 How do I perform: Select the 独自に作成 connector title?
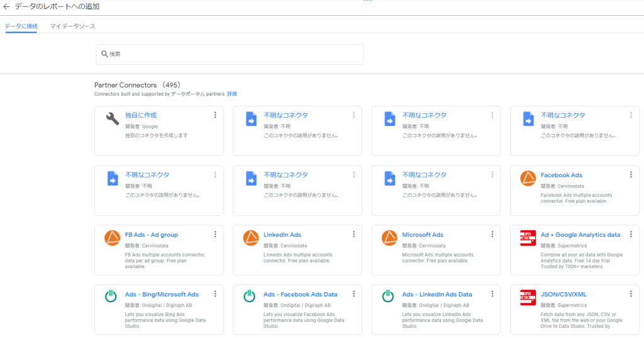pyautogui.click(x=141, y=116)
